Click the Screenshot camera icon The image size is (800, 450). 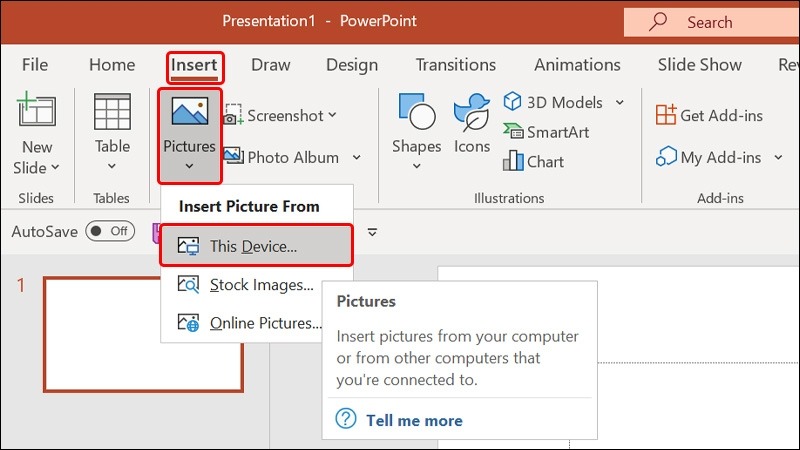click(x=233, y=115)
